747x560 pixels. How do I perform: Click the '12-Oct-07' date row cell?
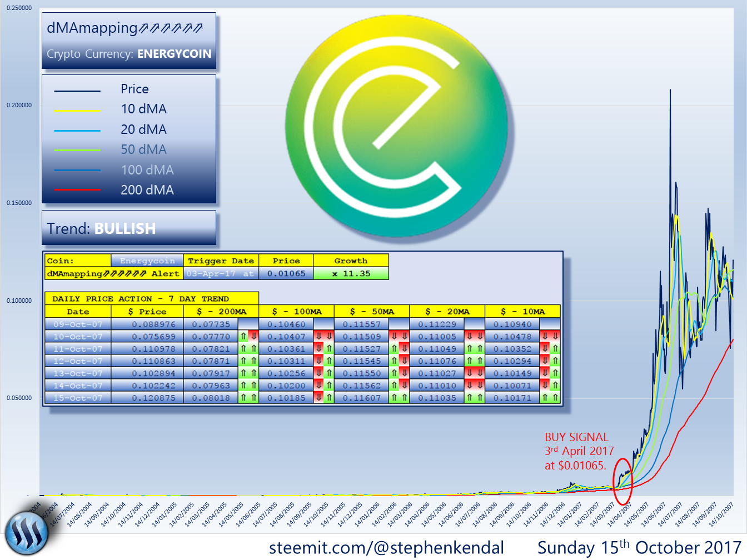point(78,361)
